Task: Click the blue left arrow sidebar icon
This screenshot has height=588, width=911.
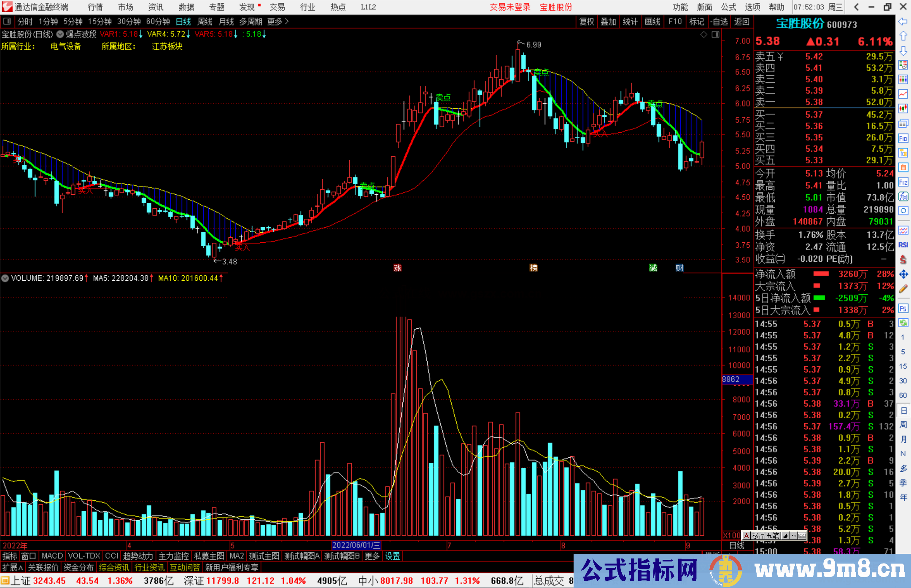Action: (903, 21)
